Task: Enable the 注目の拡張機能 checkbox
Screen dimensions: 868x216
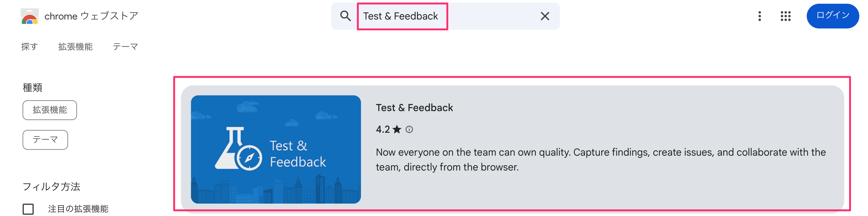Action: (28, 209)
